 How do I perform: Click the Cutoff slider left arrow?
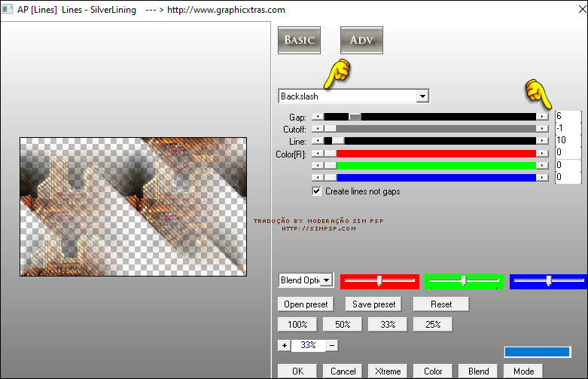pos(317,129)
